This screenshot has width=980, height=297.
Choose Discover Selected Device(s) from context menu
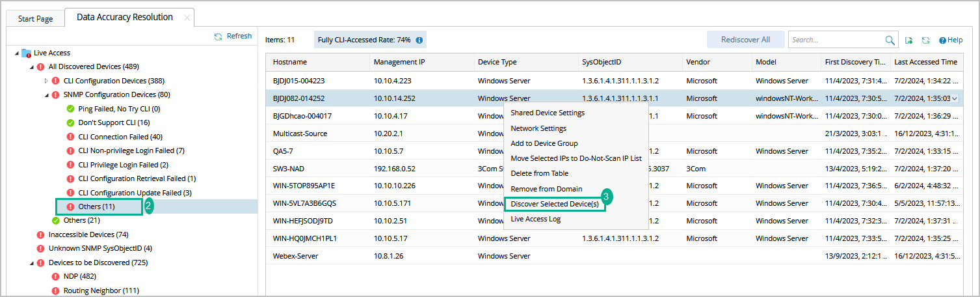click(555, 204)
